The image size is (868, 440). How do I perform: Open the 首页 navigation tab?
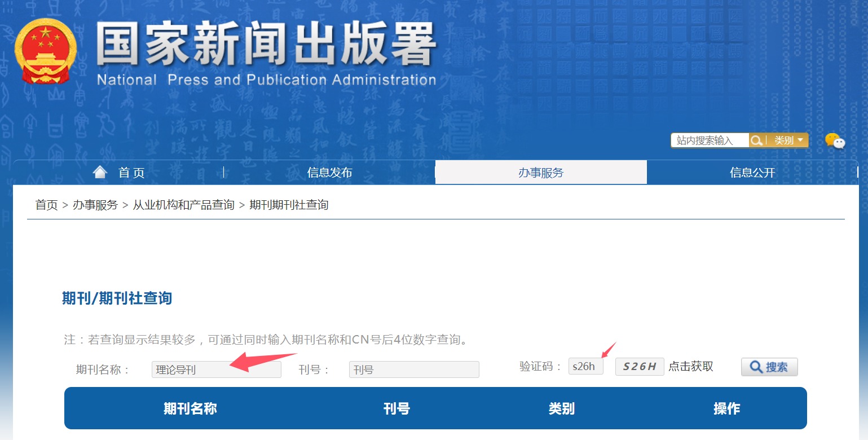(x=130, y=173)
